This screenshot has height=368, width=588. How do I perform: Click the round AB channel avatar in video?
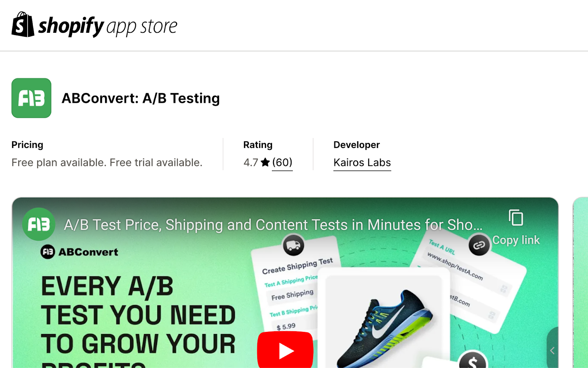pos(39,224)
